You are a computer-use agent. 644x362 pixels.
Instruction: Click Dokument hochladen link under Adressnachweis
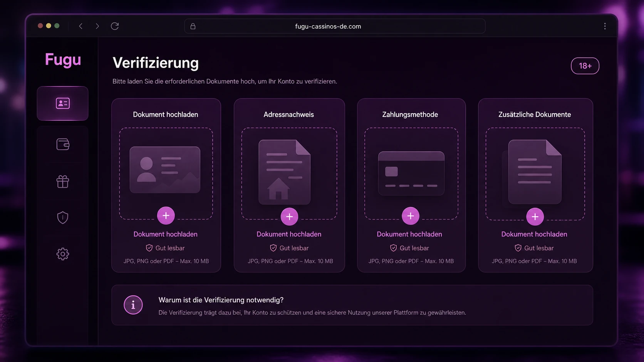coord(289,234)
